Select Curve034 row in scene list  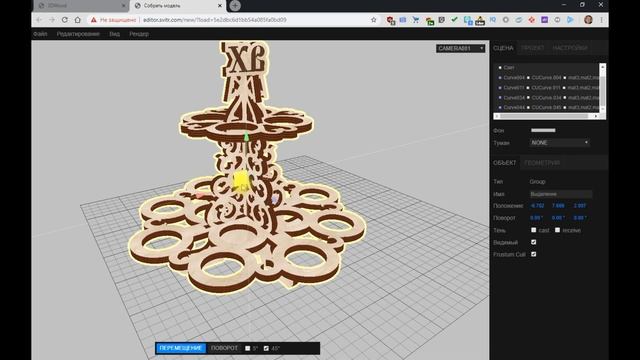547,98
